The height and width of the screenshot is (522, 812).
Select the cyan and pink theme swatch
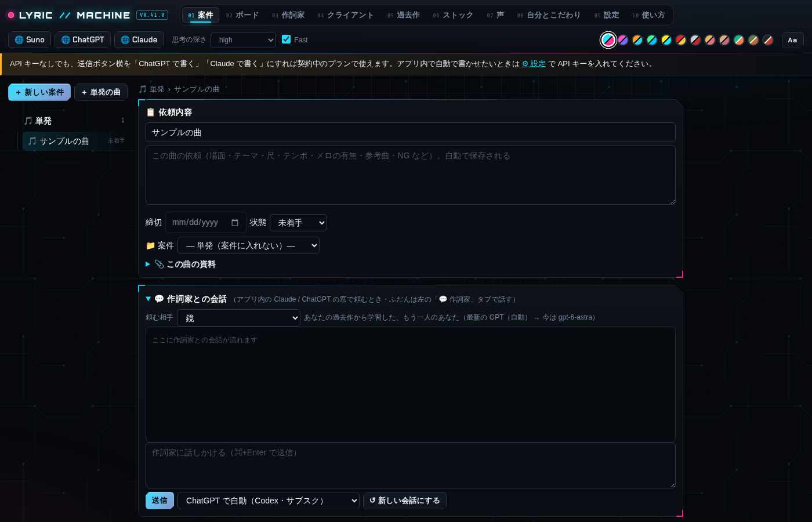tap(608, 40)
